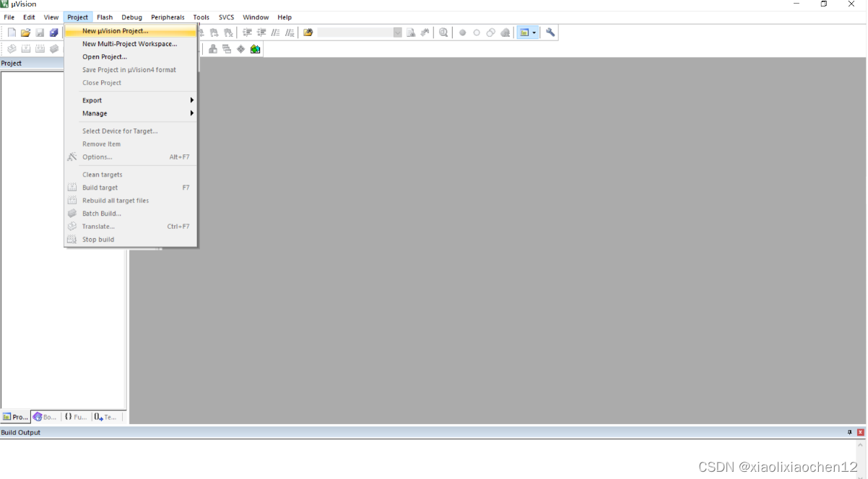Click the Enable/Disable Breakpoint hollow circle icon
Image resolution: width=868 pixels, height=479 pixels.
click(477, 32)
